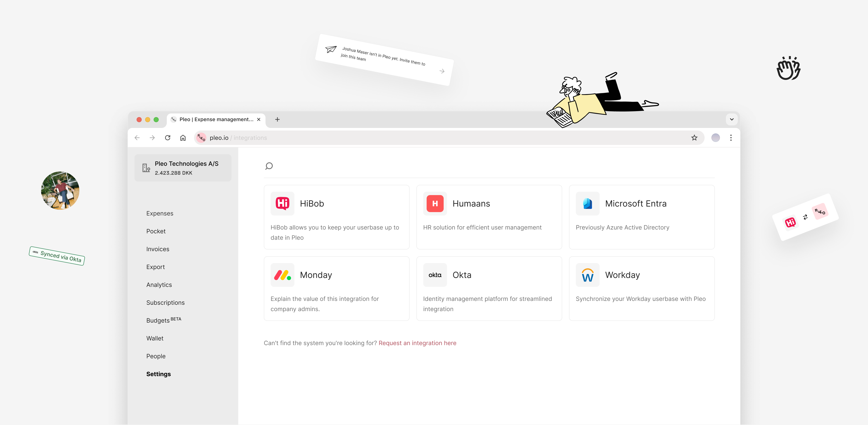Open Subscriptions in the sidebar

166,303
